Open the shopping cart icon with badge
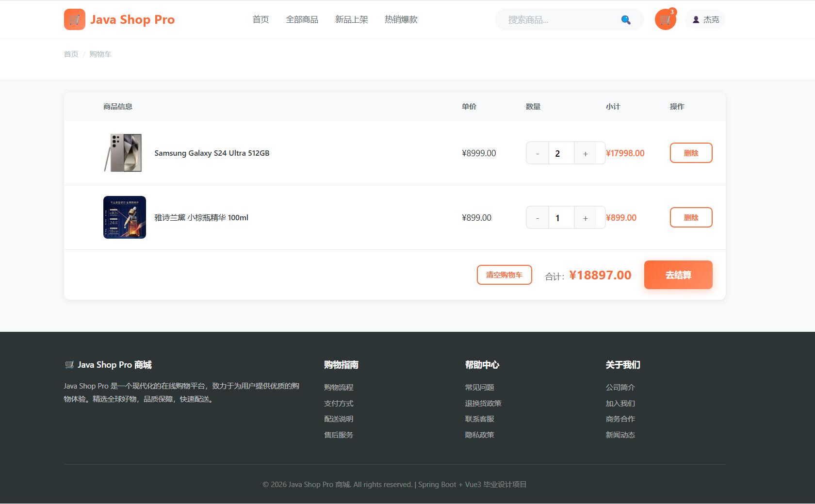 [665, 20]
